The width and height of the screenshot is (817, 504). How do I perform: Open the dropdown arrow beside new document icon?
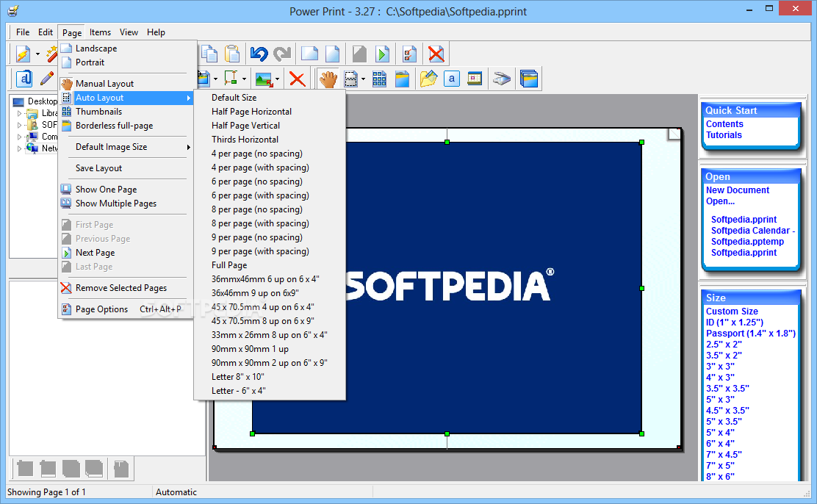[x=37, y=54]
